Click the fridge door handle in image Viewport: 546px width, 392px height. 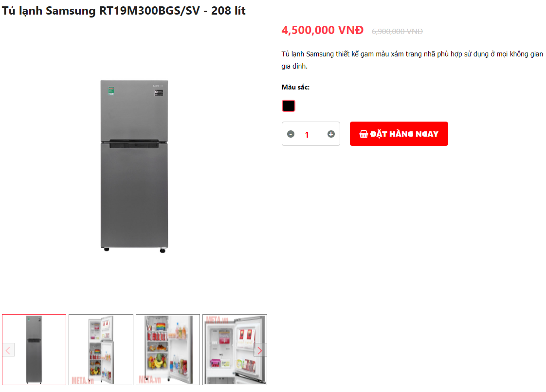point(134,144)
